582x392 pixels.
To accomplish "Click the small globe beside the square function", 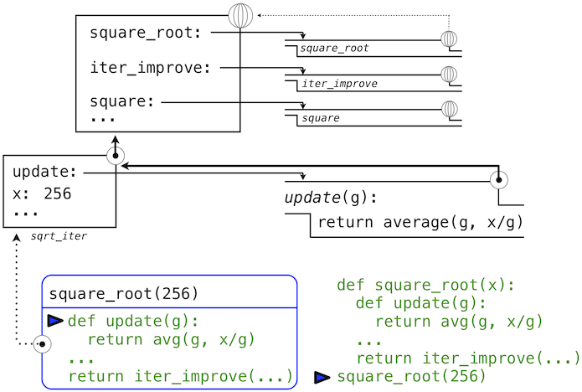I will click(x=450, y=108).
